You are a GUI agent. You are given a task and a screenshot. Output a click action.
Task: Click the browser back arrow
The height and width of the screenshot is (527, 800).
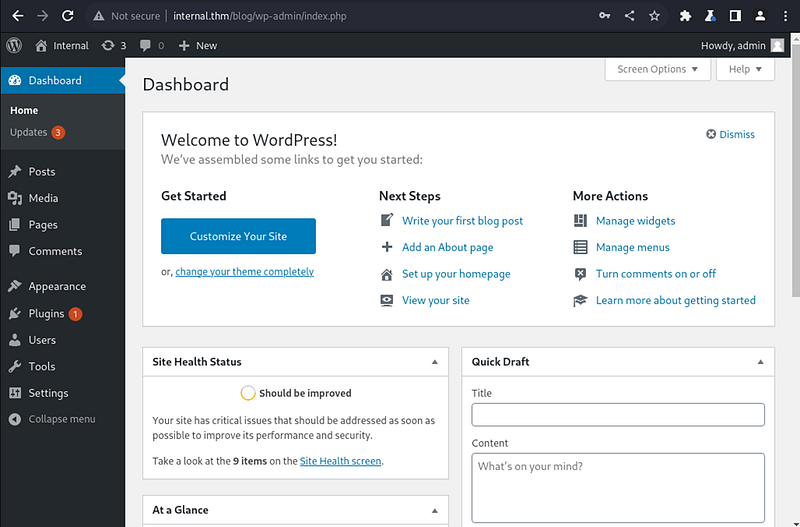(x=18, y=16)
